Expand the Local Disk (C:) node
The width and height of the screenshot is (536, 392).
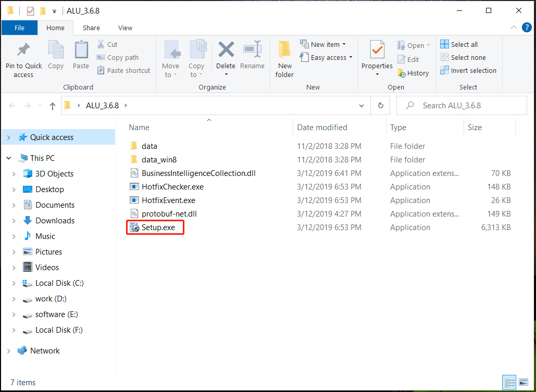point(14,283)
